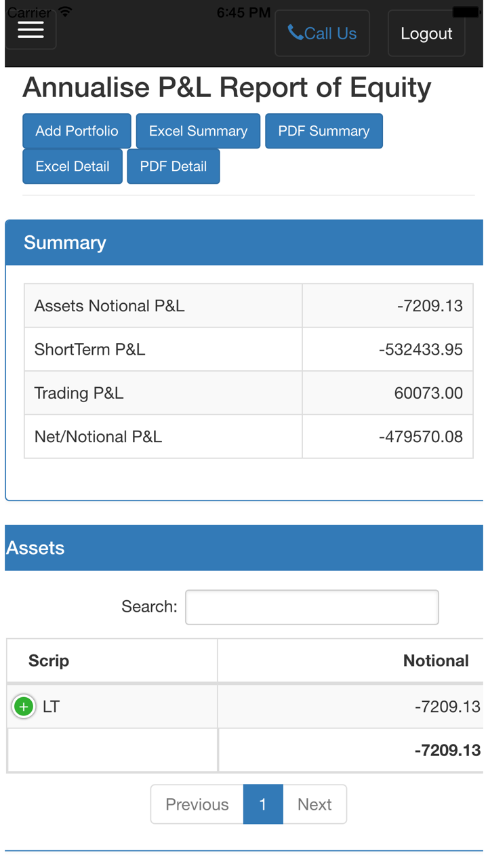The height and width of the screenshot is (868, 488).
Task: Open the hamburger navigation menu
Action: (30, 30)
